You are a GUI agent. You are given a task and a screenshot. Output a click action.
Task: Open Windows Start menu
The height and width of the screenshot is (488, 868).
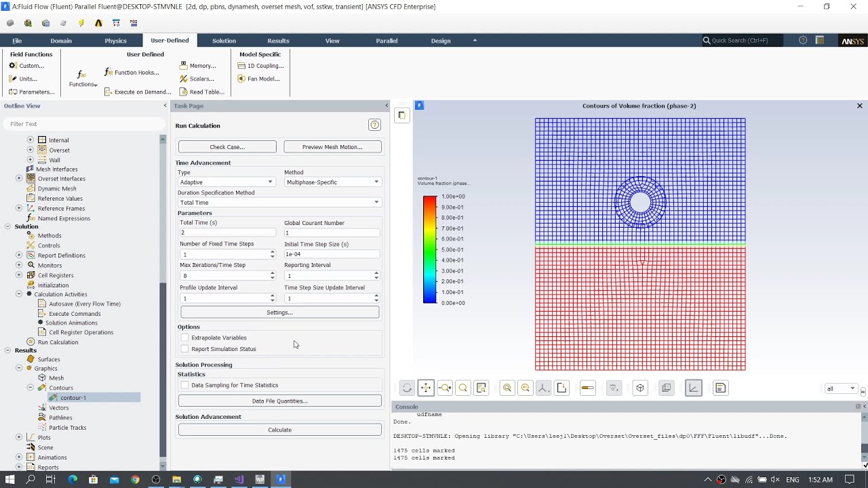pyautogui.click(x=9, y=480)
